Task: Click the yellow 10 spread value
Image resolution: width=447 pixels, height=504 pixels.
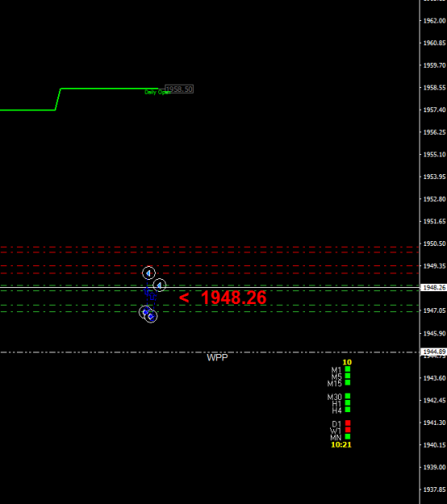Action: coord(347,362)
